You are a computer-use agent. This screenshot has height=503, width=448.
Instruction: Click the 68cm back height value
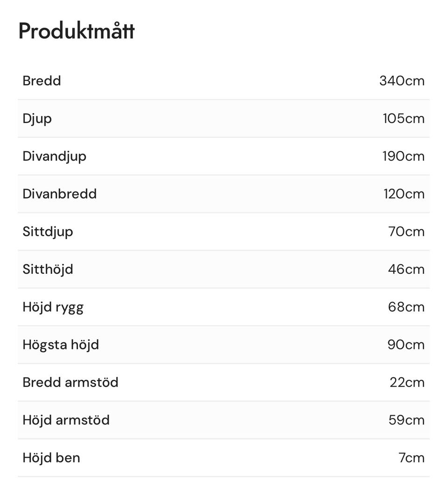(406, 307)
